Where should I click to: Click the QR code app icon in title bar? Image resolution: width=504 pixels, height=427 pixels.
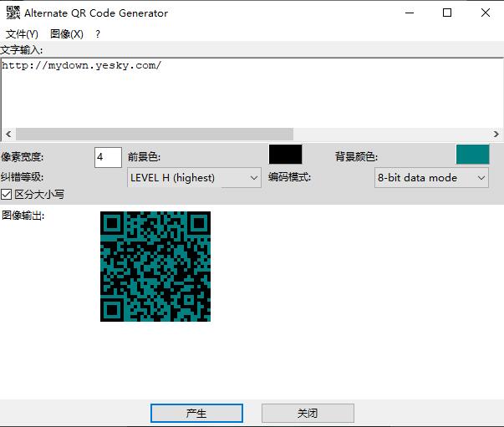(13, 13)
